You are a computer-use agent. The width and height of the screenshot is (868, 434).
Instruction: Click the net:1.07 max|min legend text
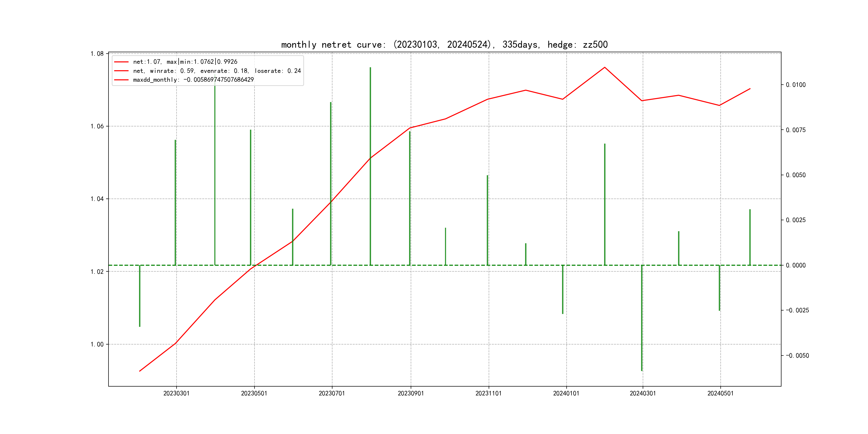(185, 62)
